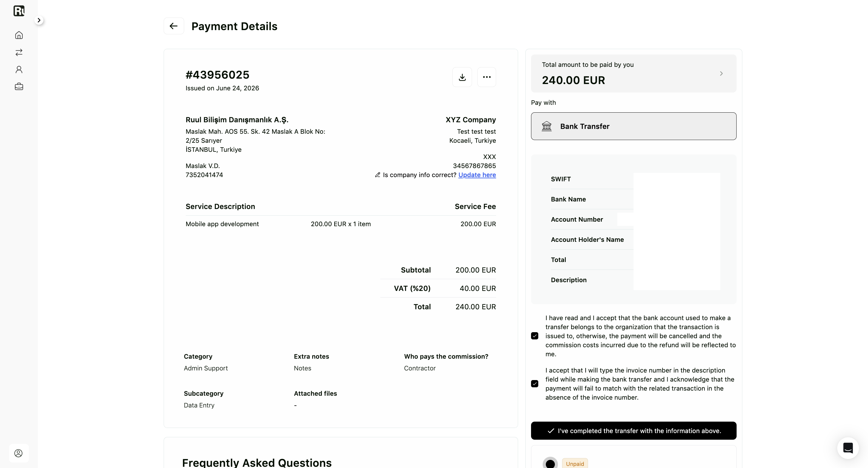
Task: Click the Frequently Asked Questions heading
Action: (x=257, y=462)
